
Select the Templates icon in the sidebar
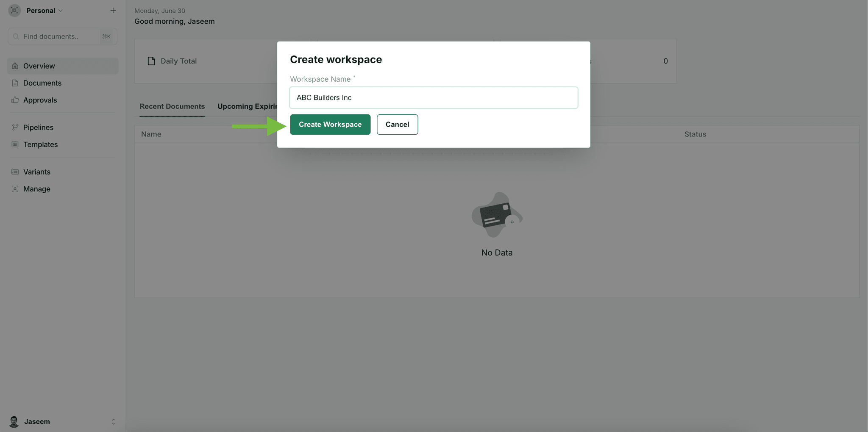point(15,144)
